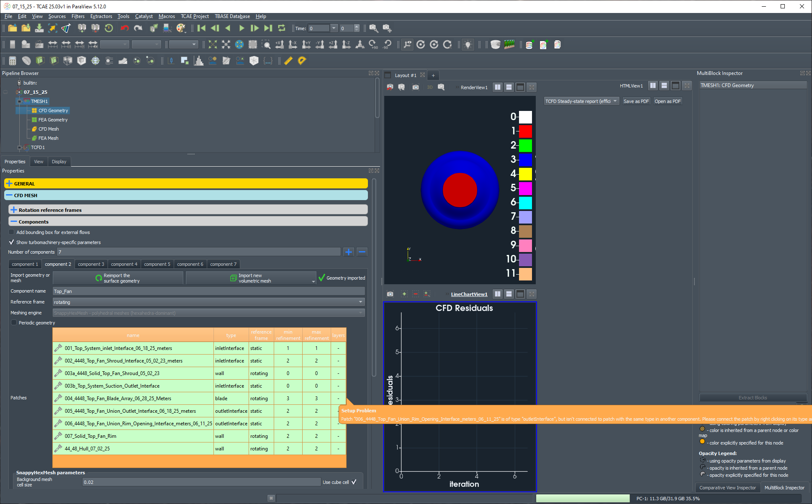Open the TCFD Steady-state report dropdown

[581, 101]
